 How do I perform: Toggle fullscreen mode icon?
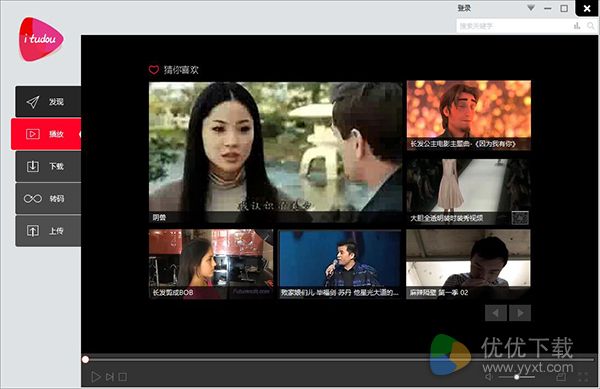coord(583,377)
